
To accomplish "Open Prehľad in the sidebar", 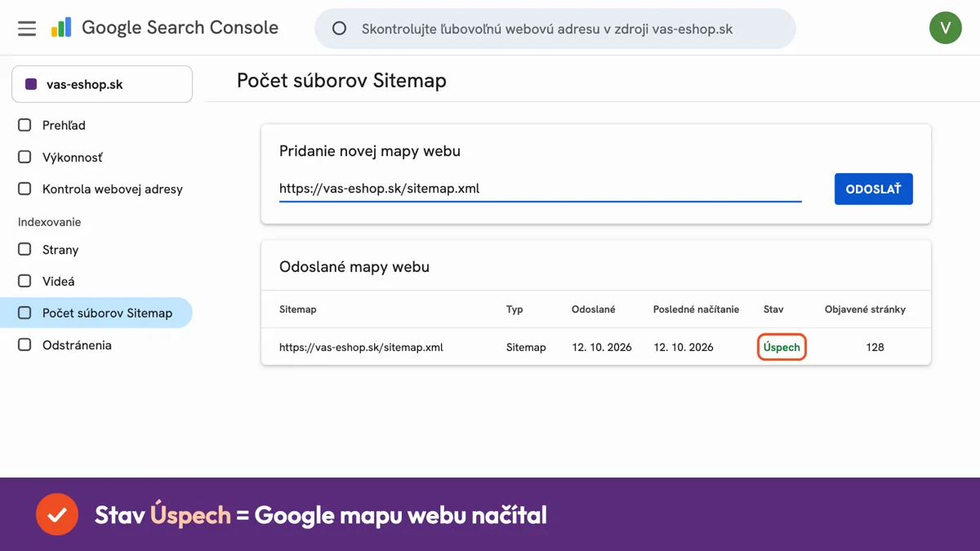I will pyautogui.click(x=96, y=125).
